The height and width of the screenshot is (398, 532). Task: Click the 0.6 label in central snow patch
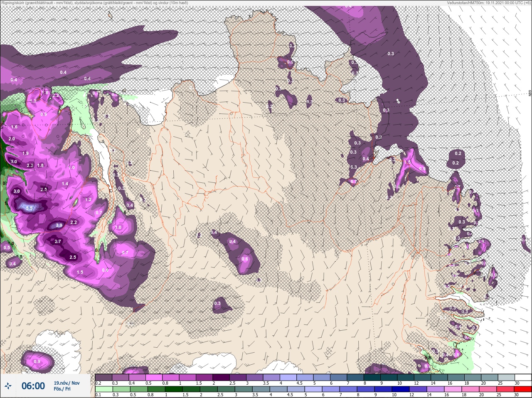tap(245, 259)
